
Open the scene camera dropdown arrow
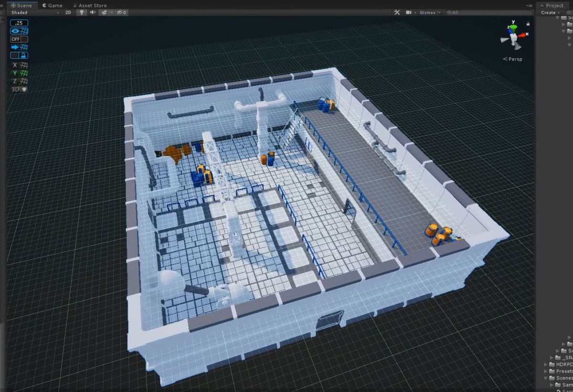coord(415,12)
